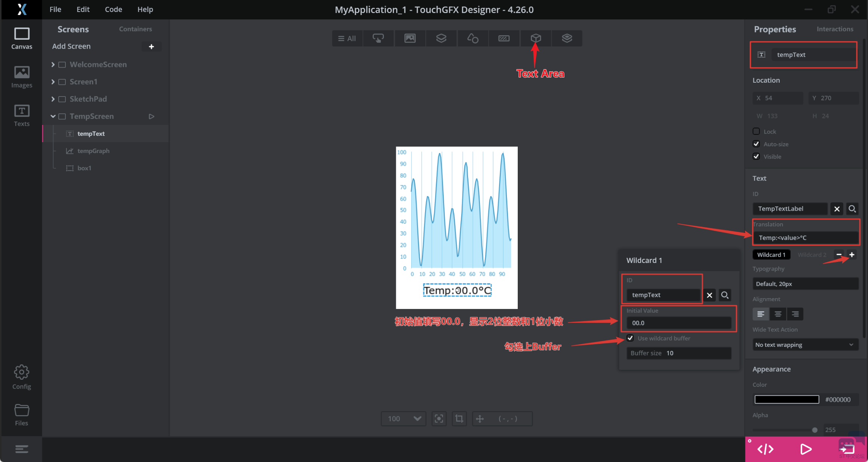
Task: Click the add wildcard plus button
Action: 852,255
